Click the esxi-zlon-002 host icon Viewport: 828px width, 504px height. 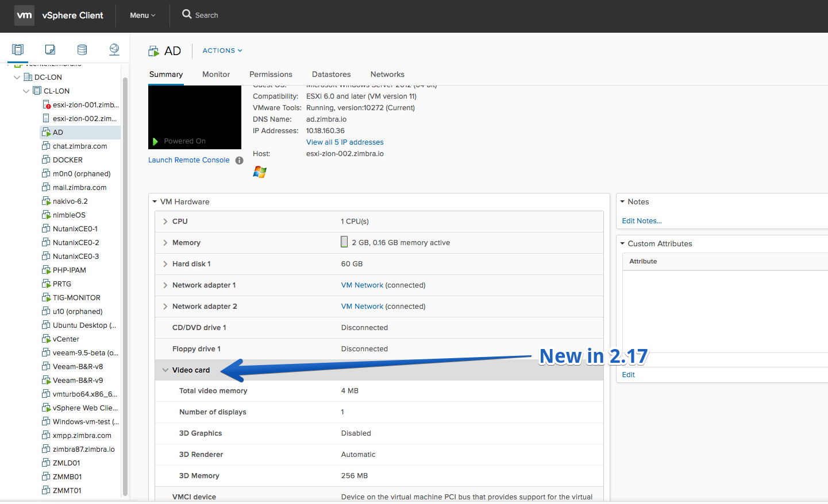point(47,118)
